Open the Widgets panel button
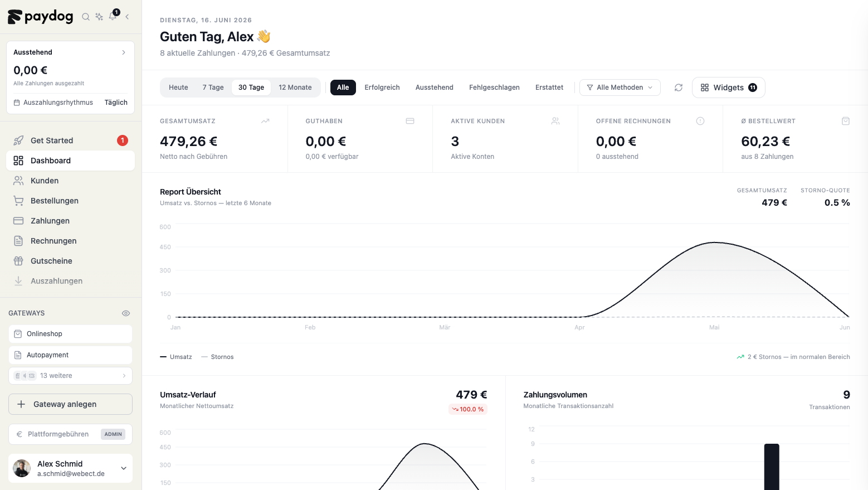The image size is (868, 490). (x=729, y=88)
